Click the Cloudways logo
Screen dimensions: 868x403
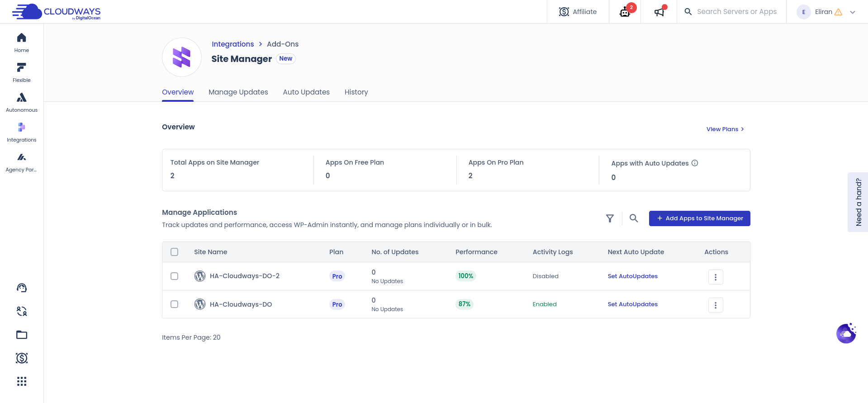pyautogui.click(x=57, y=12)
